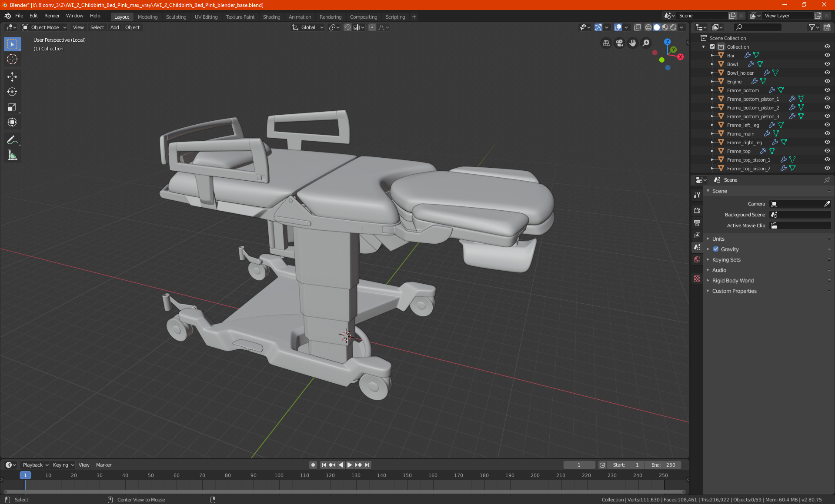Viewport: 835px width, 504px height.
Task: Hide the Bar object in outliner
Action: click(827, 56)
